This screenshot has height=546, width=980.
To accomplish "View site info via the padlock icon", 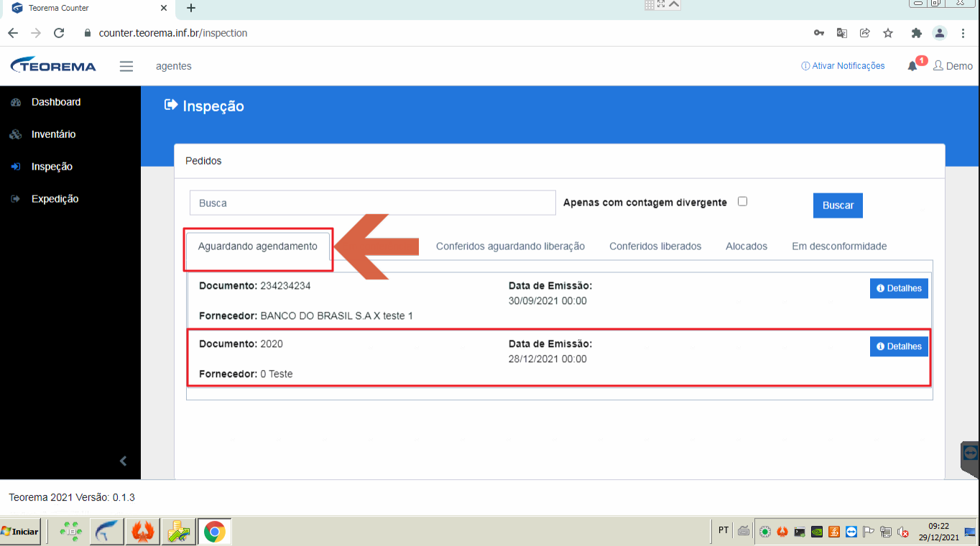I will pos(88,33).
